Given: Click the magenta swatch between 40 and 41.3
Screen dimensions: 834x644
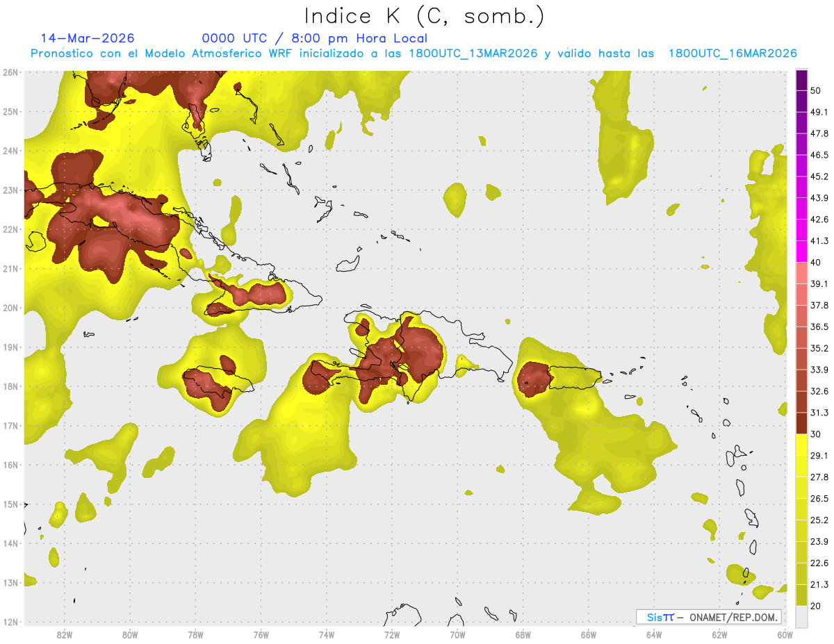Looking at the screenshot, I should [x=801, y=251].
